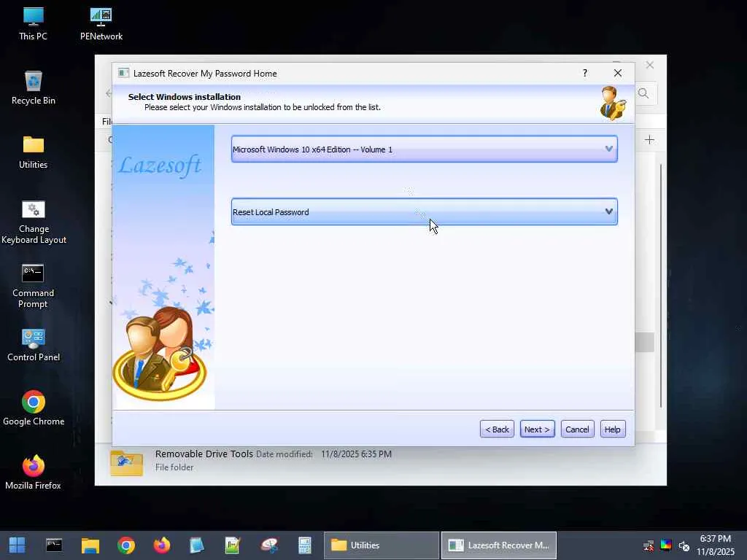
Task: Click the Utilities window vertical scrollbar
Action: click(x=661, y=286)
